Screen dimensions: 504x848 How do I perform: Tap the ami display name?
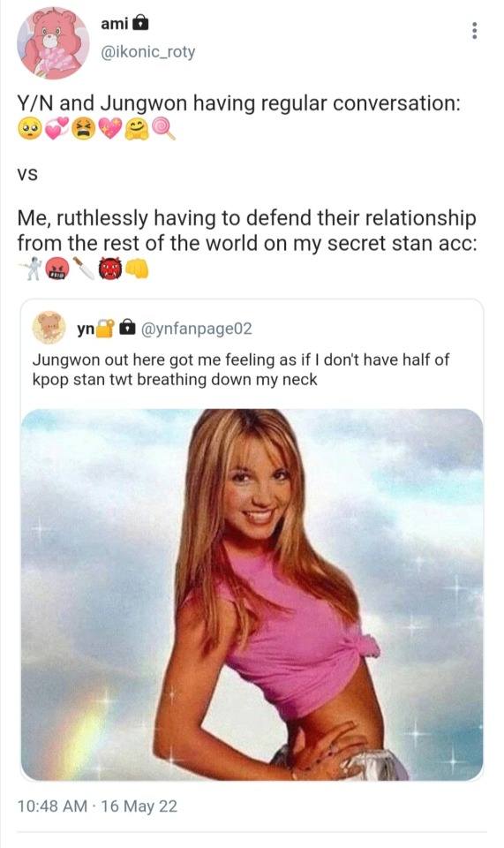point(115,23)
